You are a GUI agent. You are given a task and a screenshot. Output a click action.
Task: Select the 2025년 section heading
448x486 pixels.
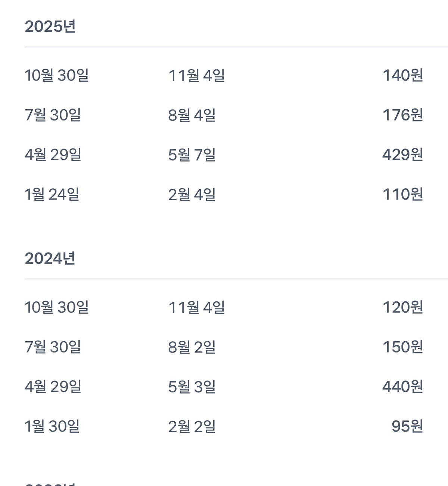click(x=50, y=26)
